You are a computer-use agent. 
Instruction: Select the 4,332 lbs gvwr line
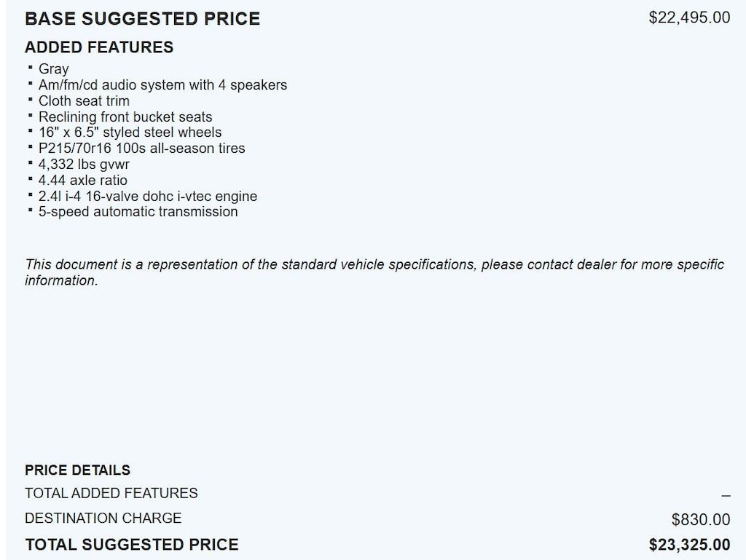click(84, 165)
